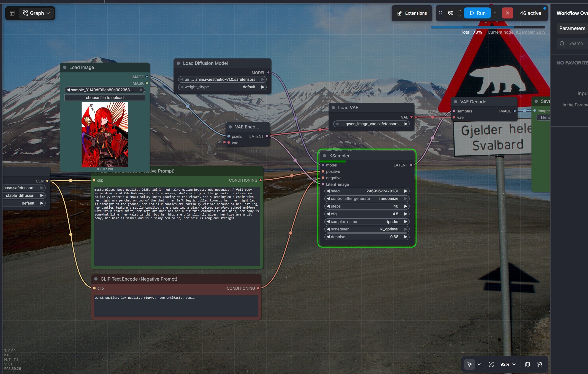
Task: Click the IMAGE output port on Load Image
Action: coord(147,77)
